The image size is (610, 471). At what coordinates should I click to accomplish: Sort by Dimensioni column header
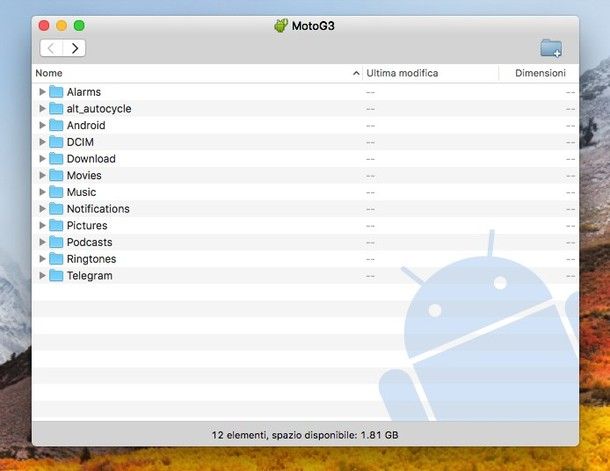click(x=539, y=73)
